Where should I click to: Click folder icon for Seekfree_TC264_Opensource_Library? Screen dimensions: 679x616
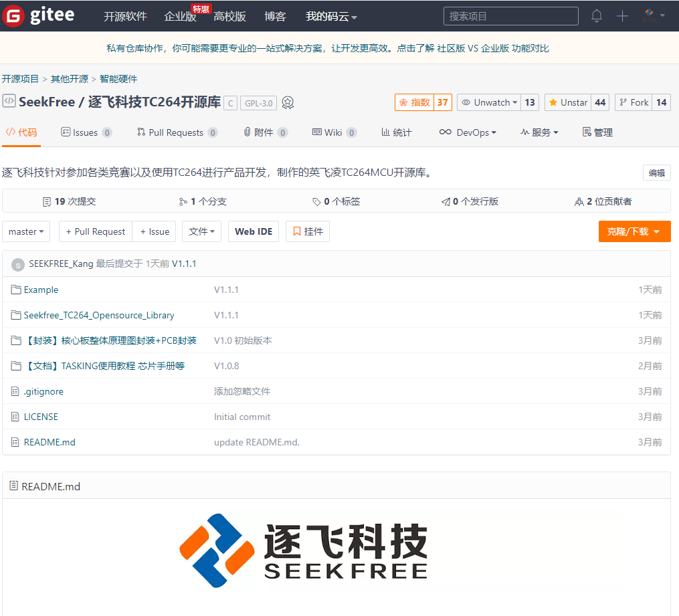(x=16, y=315)
